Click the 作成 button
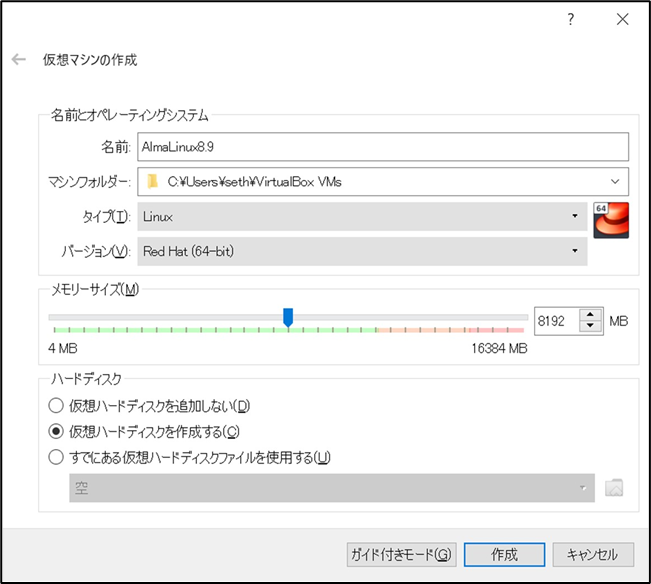Image resolution: width=651 pixels, height=584 pixels. point(504,555)
